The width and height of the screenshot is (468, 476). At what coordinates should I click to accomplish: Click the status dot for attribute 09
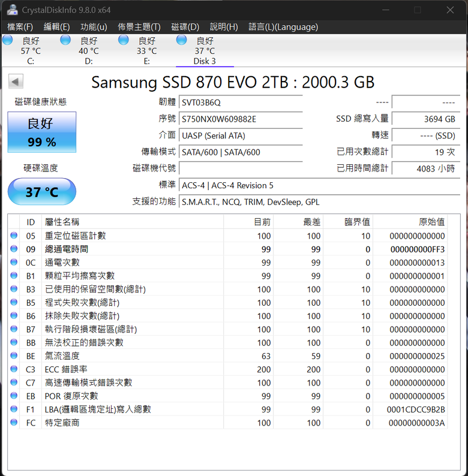[x=14, y=249]
